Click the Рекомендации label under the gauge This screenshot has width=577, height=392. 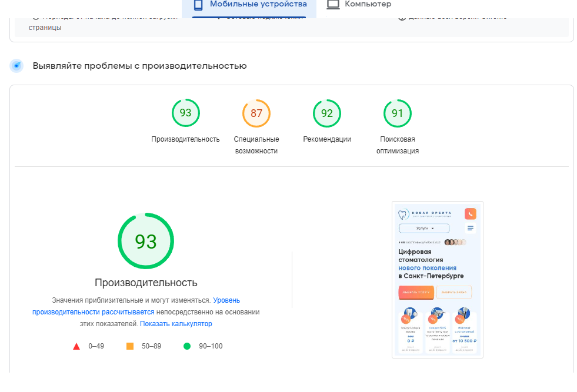click(327, 139)
